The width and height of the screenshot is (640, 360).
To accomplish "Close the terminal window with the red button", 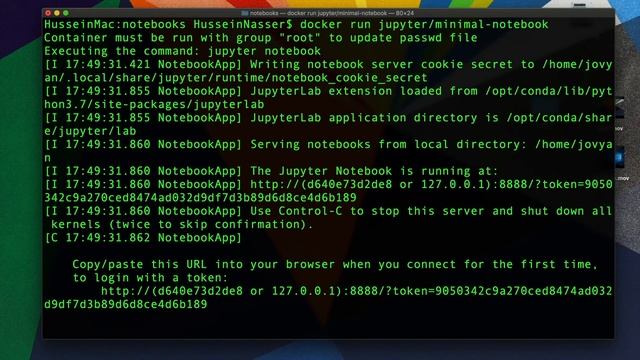I will click(48, 13).
